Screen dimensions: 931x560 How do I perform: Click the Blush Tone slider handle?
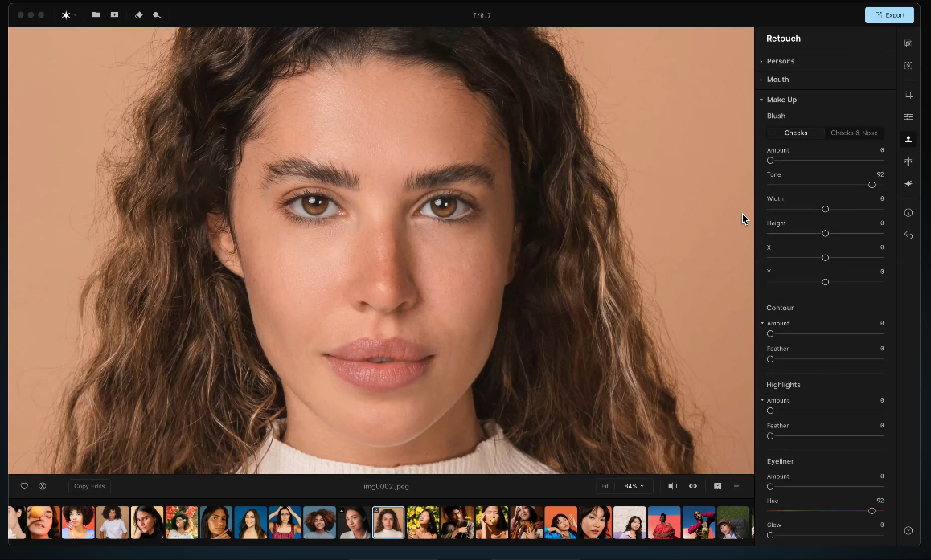872,185
